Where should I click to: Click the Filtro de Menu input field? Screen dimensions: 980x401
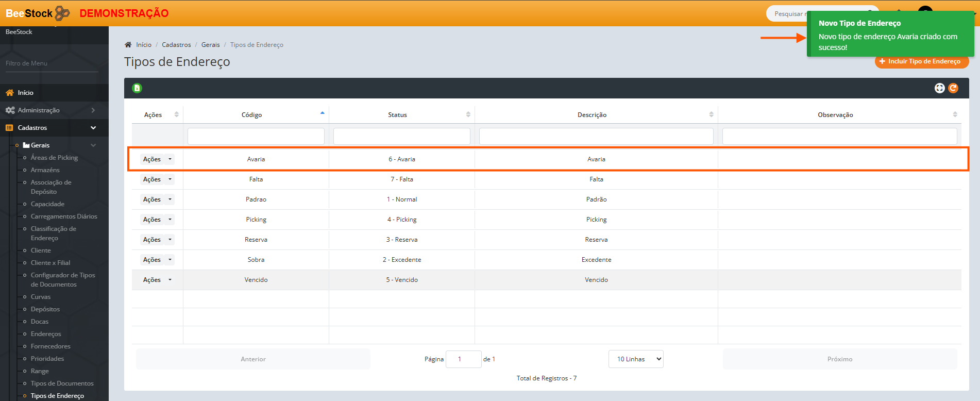click(52, 63)
